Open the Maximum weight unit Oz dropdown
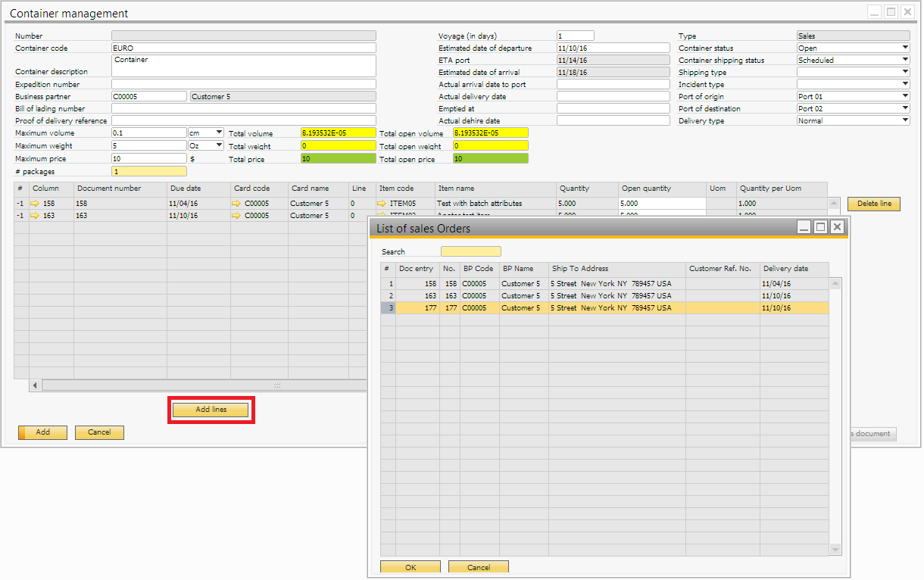 tap(220, 145)
